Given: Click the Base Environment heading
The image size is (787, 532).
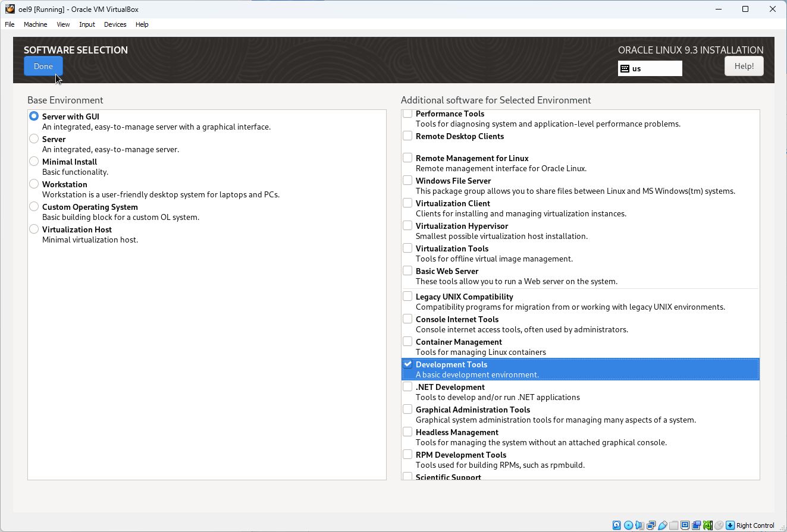Looking at the screenshot, I should 65,100.
